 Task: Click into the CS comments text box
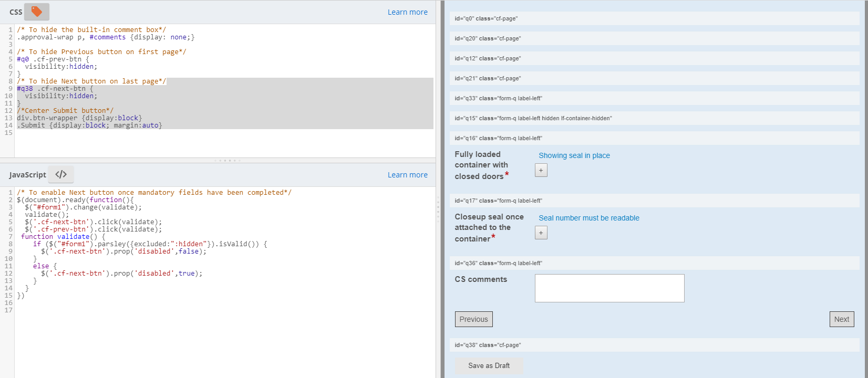(x=609, y=288)
